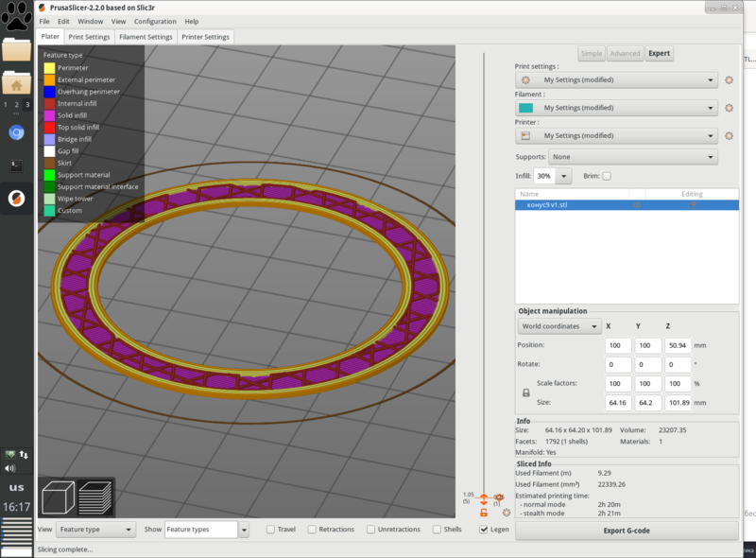756x558 pixels.
Task: Open Filament settings gear icon
Action: pyautogui.click(x=729, y=108)
